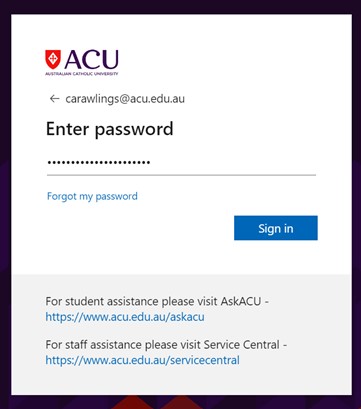Click the Australian Catholic University tagline
Image resolution: width=361 pixels, height=409 pixels.
tap(82, 74)
